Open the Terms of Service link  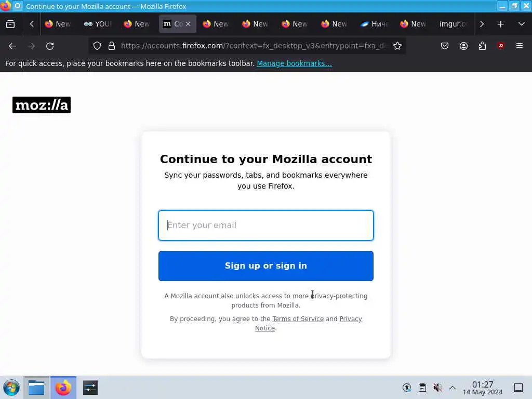(298, 319)
